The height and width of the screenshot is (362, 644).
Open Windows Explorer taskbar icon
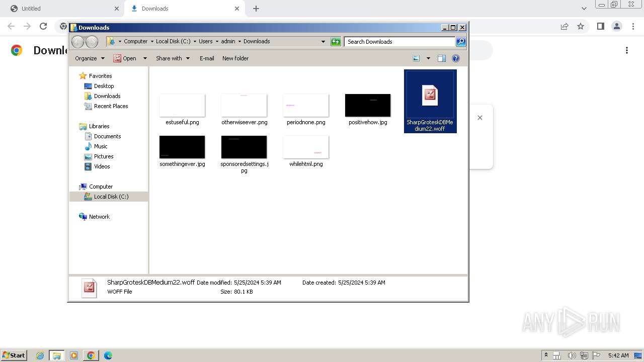[x=57, y=355]
